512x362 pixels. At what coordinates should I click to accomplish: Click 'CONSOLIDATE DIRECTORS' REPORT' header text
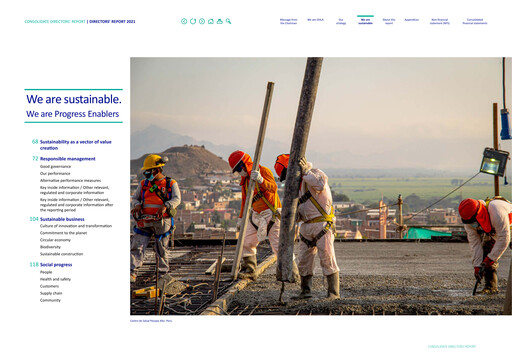tap(55, 21)
